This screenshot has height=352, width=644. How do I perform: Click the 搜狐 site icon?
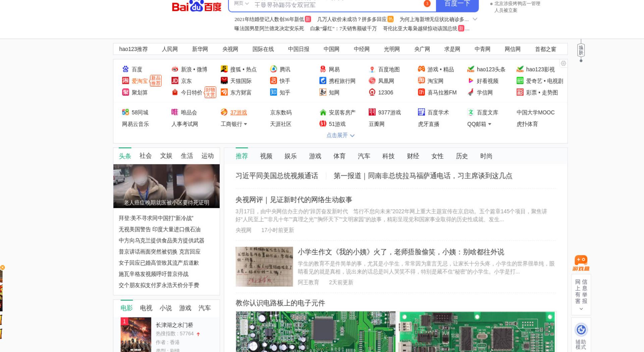click(224, 69)
